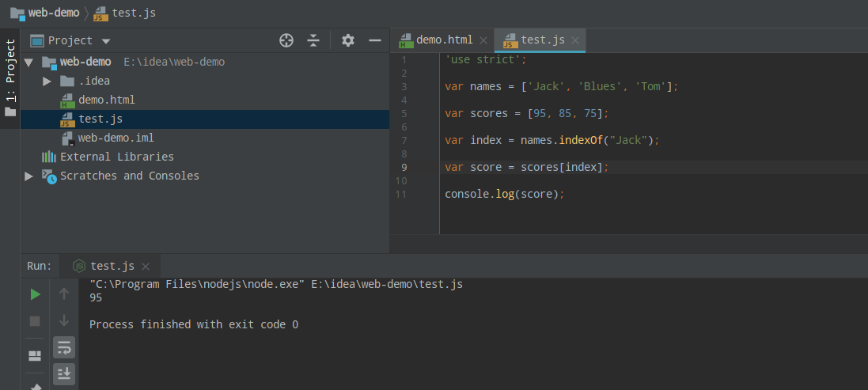Rerun test.js with green play button
Image resolution: width=868 pixels, height=390 pixels.
pyautogui.click(x=35, y=294)
